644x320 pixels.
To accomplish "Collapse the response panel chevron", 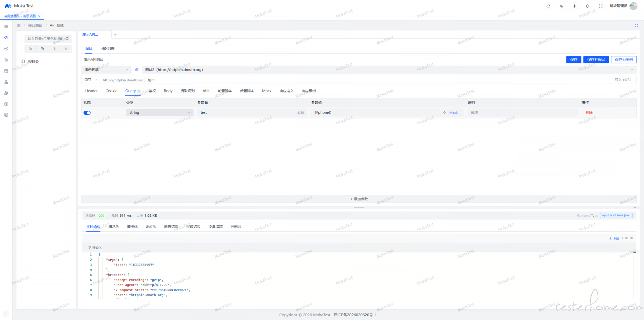I will click(635, 207).
